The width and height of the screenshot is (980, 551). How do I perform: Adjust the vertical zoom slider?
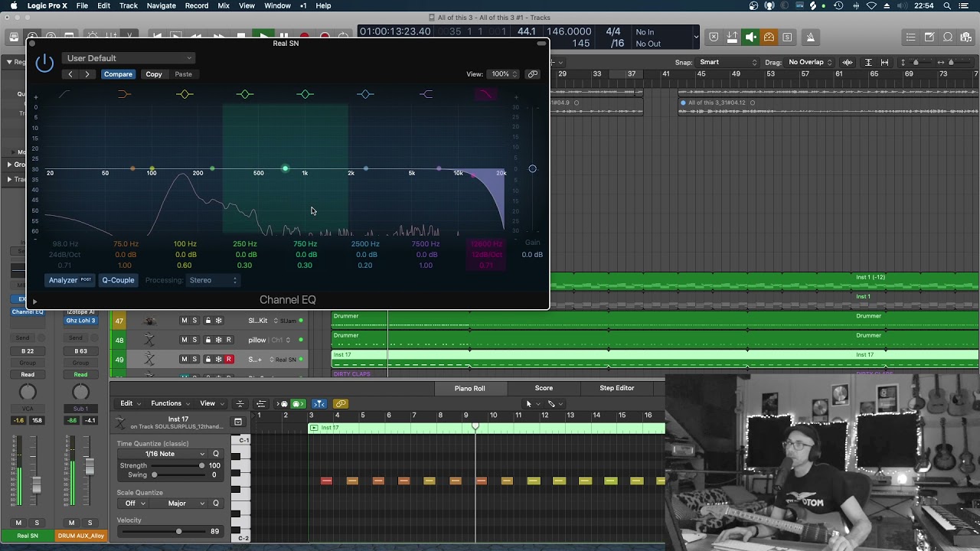pos(916,62)
